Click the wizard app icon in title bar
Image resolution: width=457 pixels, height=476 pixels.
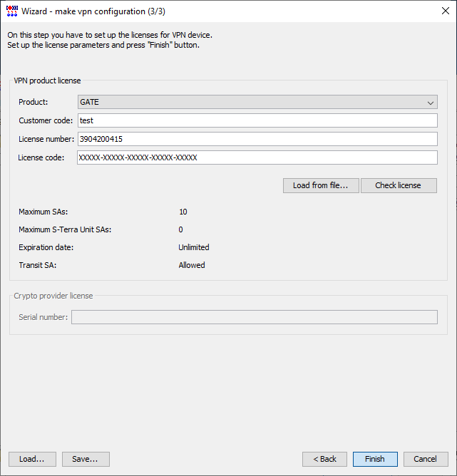pos(12,11)
